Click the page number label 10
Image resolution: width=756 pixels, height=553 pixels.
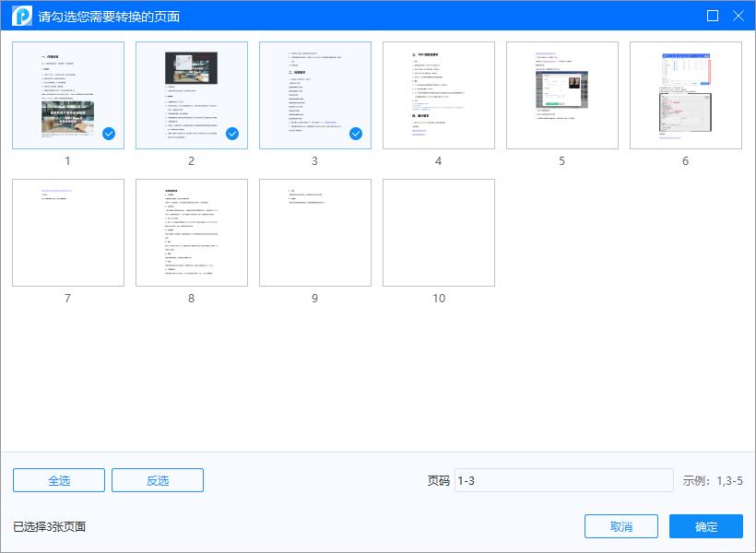click(439, 299)
